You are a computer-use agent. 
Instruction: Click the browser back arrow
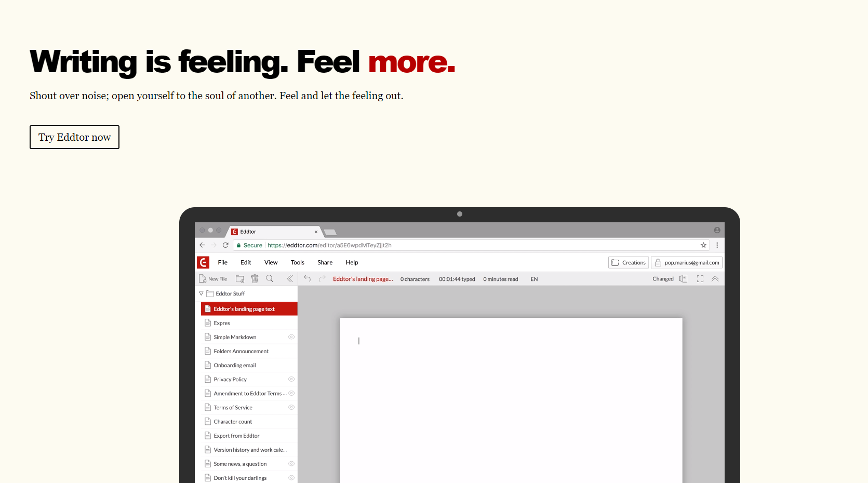pyautogui.click(x=202, y=245)
